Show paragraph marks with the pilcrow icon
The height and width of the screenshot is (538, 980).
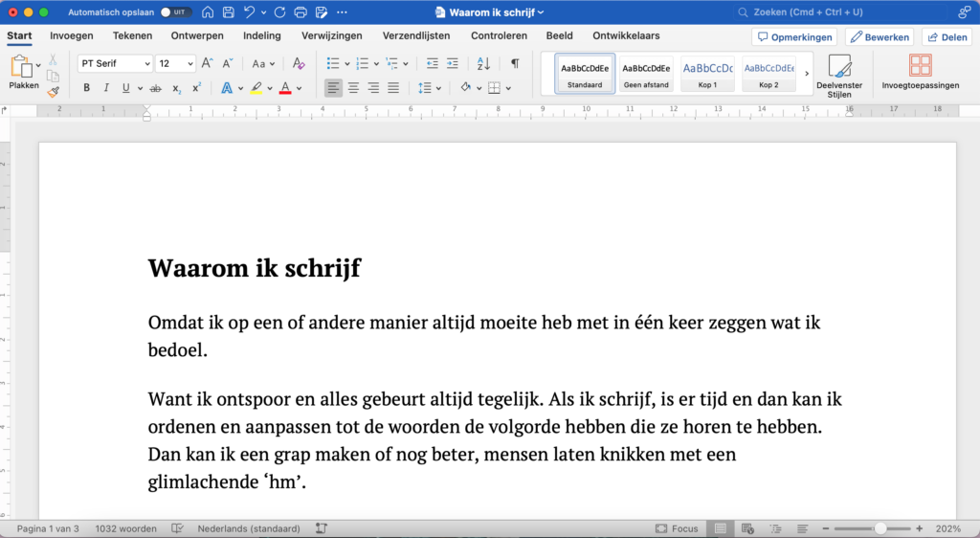(515, 63)
